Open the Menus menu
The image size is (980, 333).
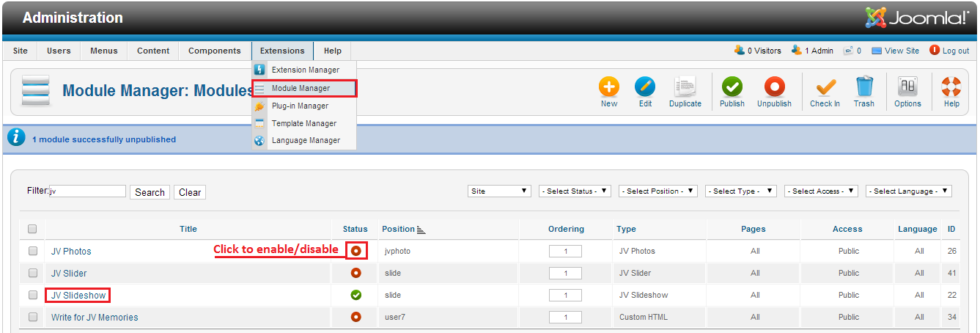point(104,51)
